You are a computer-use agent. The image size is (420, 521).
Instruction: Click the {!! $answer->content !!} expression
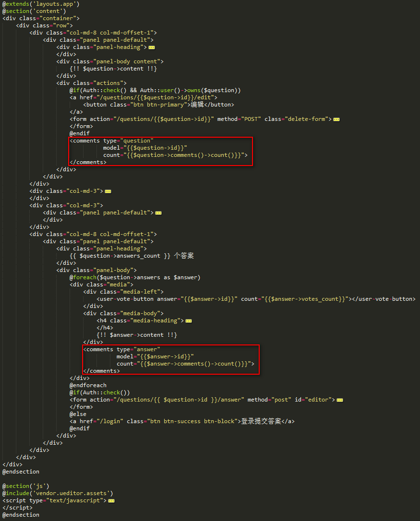point(137,335)
